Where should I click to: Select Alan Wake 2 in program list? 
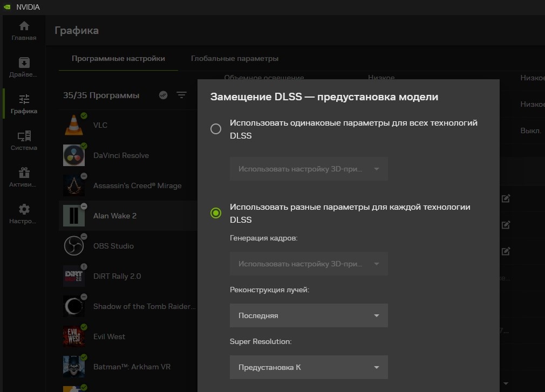point(115,216)
